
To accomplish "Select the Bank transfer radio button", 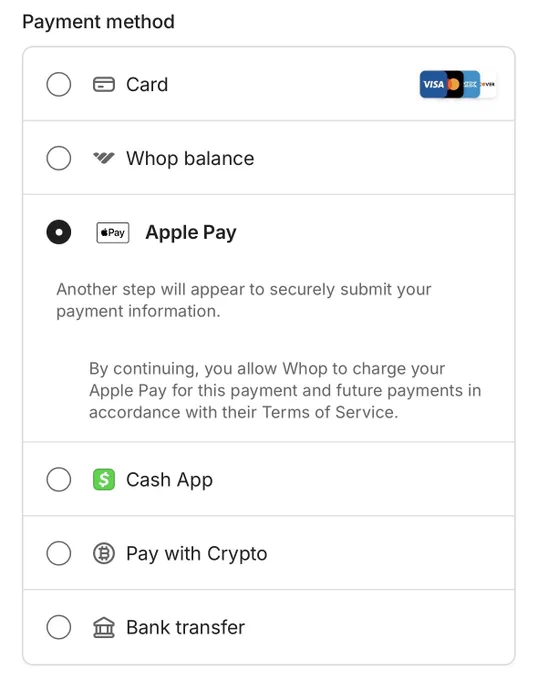I will [x=59, y=627].
